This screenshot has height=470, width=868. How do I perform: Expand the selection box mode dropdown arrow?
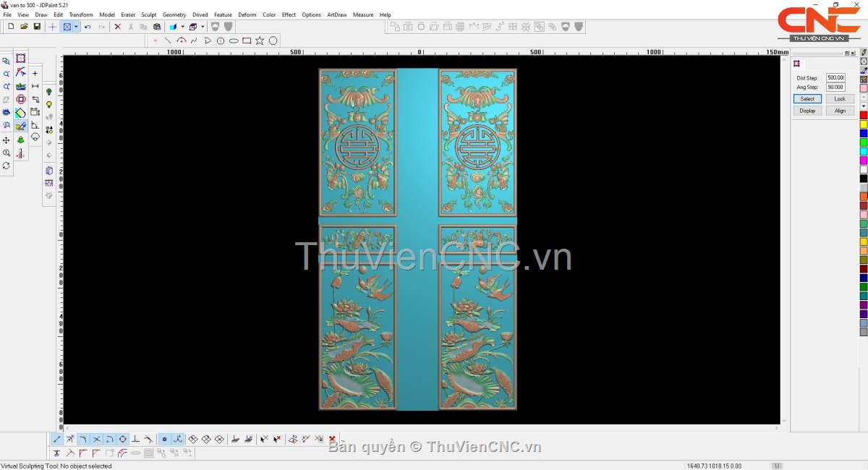coord(76,27)
